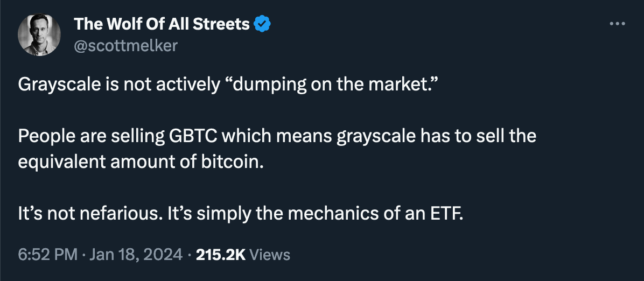Open Scott Melker's profile avatar photo
The width and height of the screenshot is (644, 281).
point(39,34)
